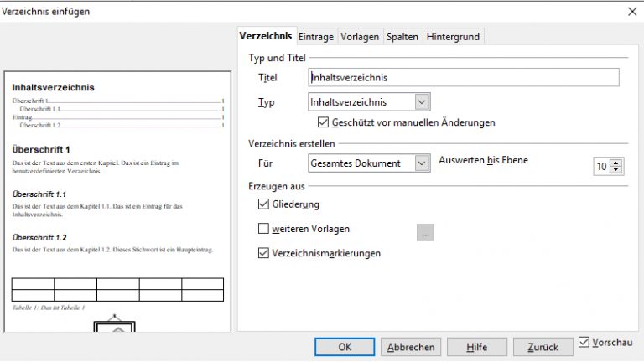Click the preview heading Überschrift 1

coord(41,149)
